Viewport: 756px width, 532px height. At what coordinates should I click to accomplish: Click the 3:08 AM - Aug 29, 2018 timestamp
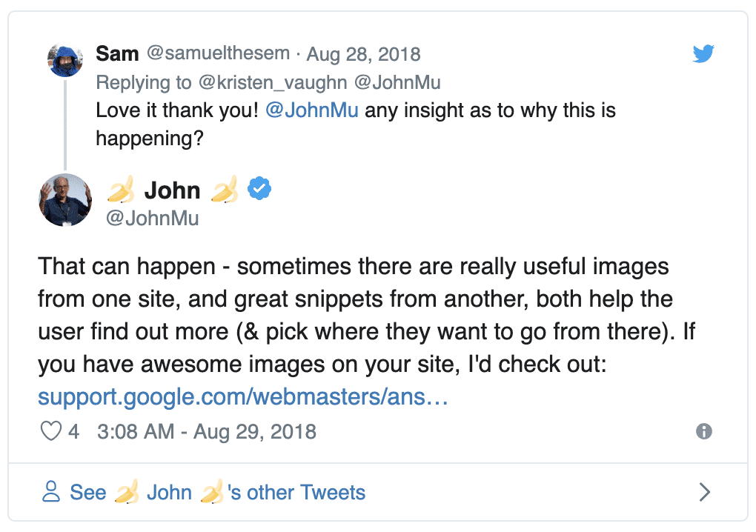207,431
